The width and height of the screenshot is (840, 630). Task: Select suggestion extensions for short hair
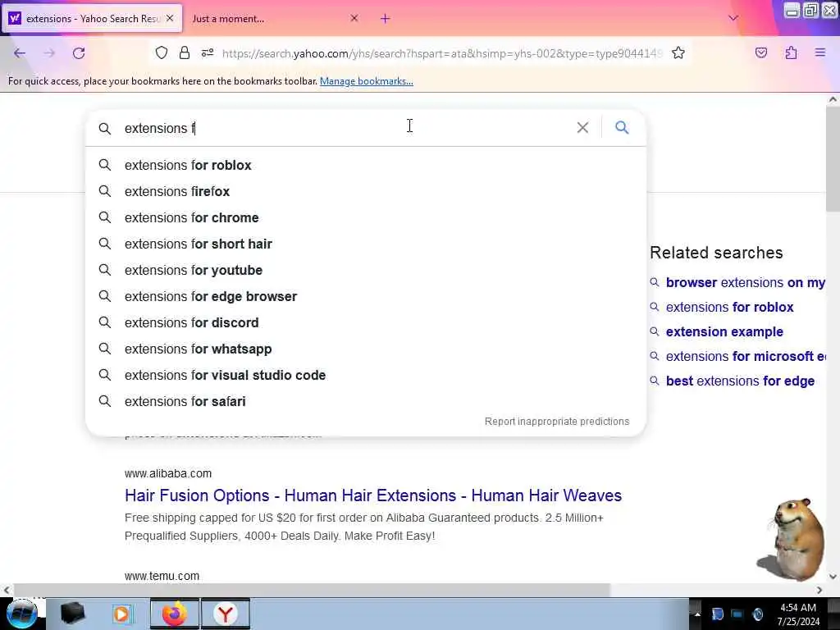tap(366, 244)
